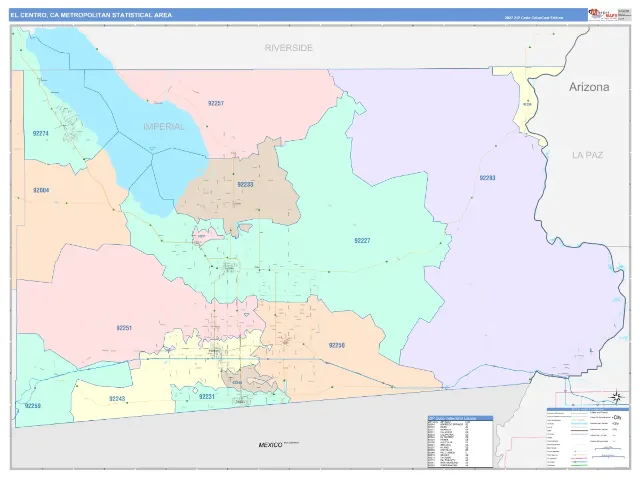640x480 pixels.
Task: Click the large City label in the legend
Action: click(x=617, y=418)
